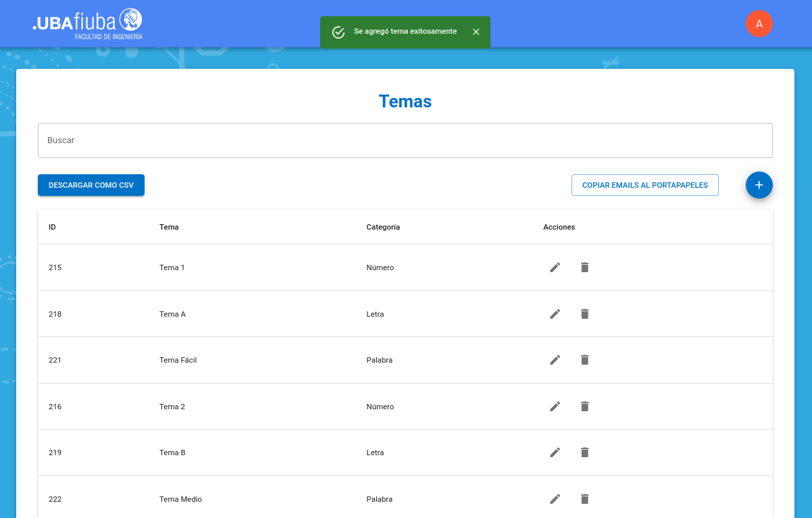812x518 pixels.
Task: Edit the Tema Medio entry
Action: 555,499
